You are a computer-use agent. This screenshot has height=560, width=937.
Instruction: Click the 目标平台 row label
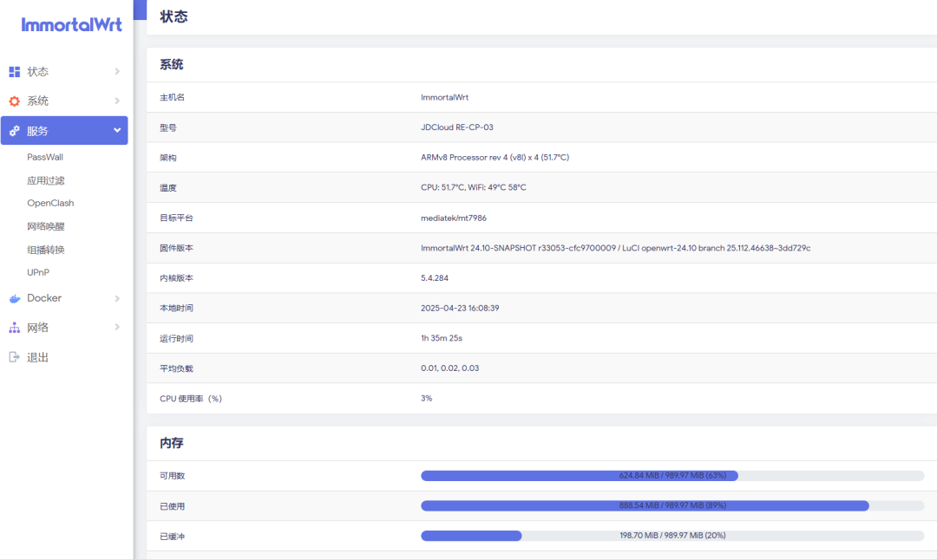[176, 218]
